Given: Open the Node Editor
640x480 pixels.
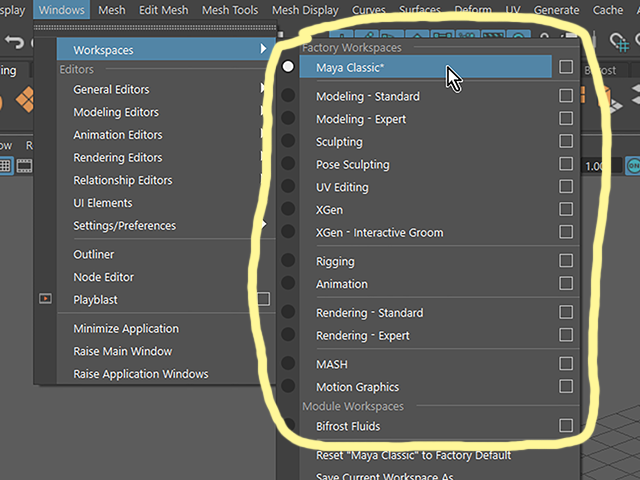Looking at the screenshot, I should pos(167,277).
